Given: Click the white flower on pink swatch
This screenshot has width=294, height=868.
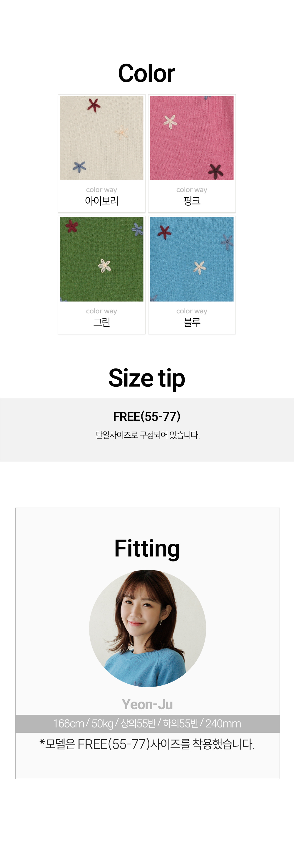Looking at the screenshot, I should pyautogui.click(x=170, y=122).
